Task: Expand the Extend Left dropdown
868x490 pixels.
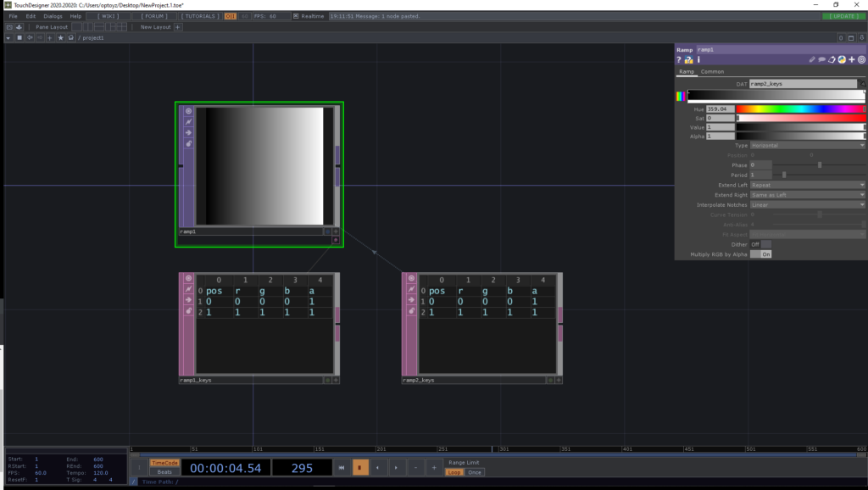Action: click(806, 184)
